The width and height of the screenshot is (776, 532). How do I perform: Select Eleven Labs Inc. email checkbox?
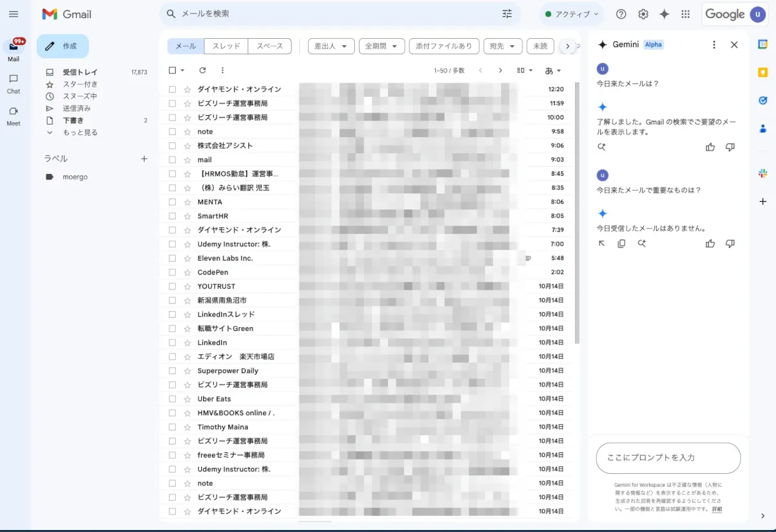[x=172, y=258]
